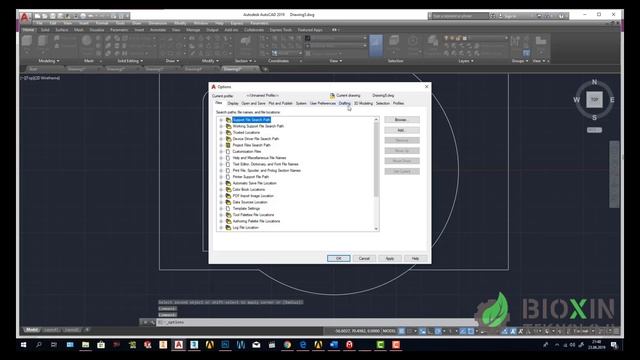Open the Mail app from the taskbar

pyautogui.click(x=256, y=345)
